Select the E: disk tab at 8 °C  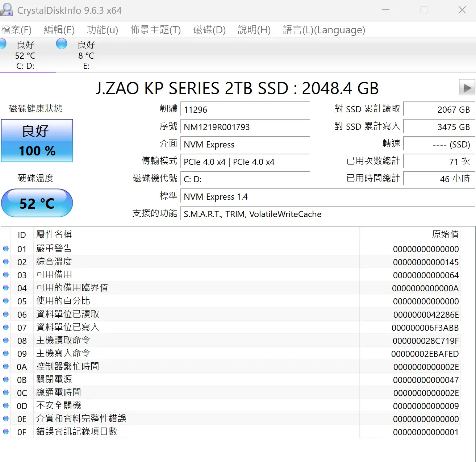coord(86,55)
